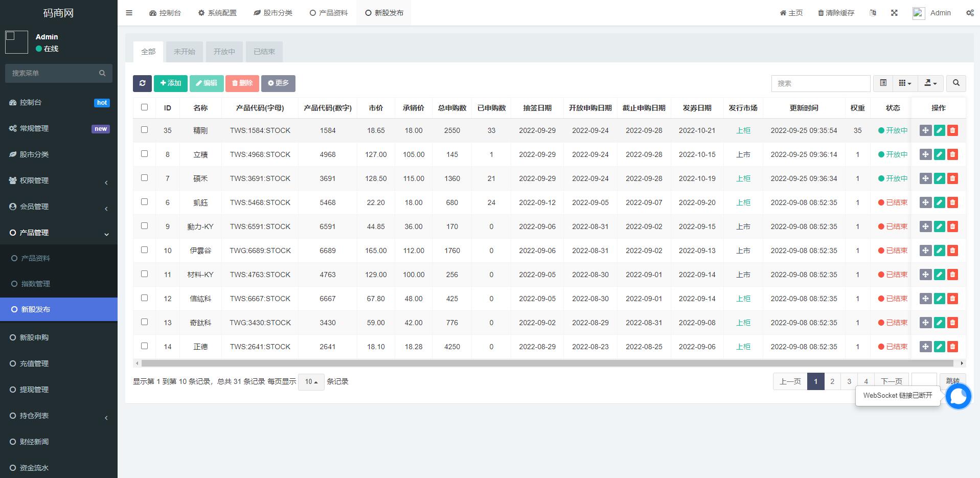980x478 pixels.
Task: Click the magnifier search button beside the export dropdown
Action: click(x=956, y=83)
